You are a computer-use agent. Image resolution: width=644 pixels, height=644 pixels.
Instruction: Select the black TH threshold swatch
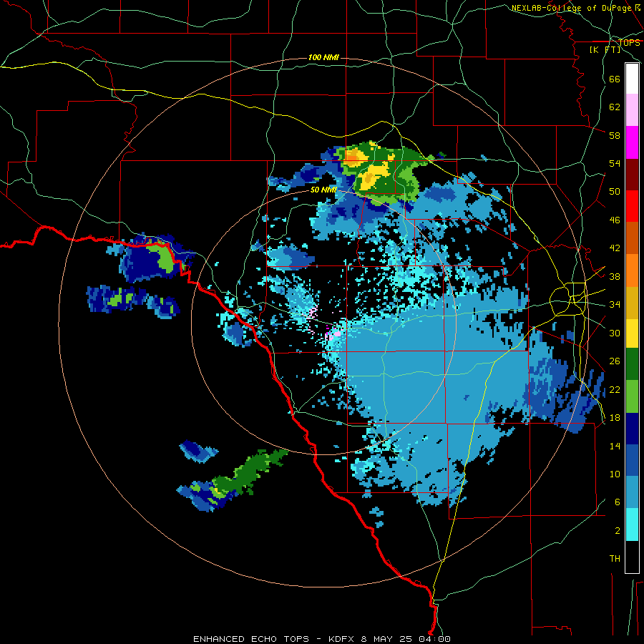pos(632,557)
